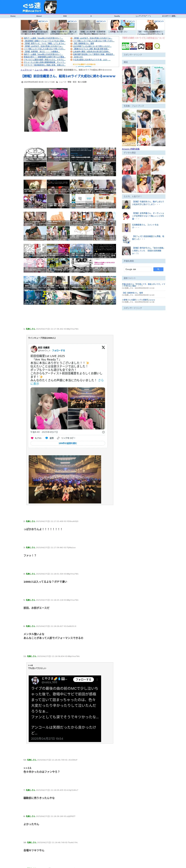Click the 返信 reply bubble in tweet

50,438
